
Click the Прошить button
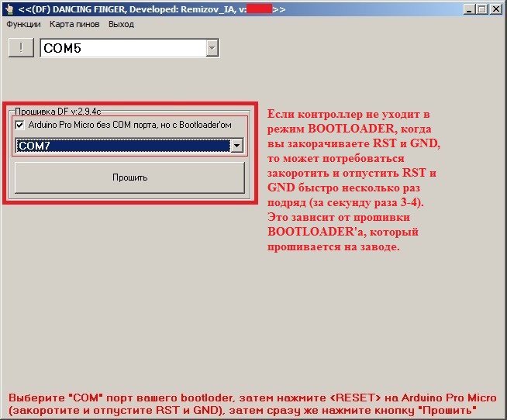129,177
